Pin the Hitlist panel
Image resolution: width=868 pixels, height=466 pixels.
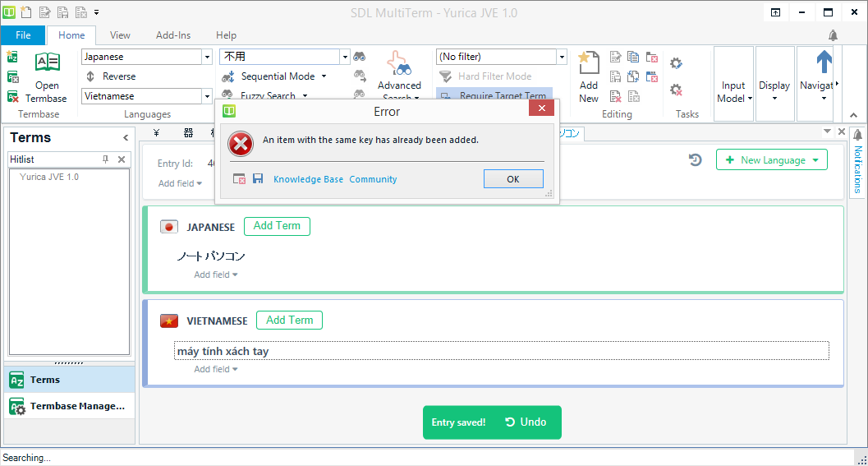click(x=105, y=159)
